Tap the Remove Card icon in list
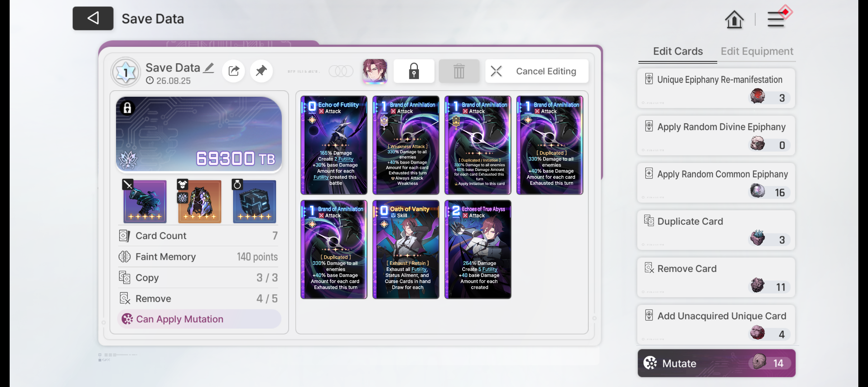 click(649, 268)
